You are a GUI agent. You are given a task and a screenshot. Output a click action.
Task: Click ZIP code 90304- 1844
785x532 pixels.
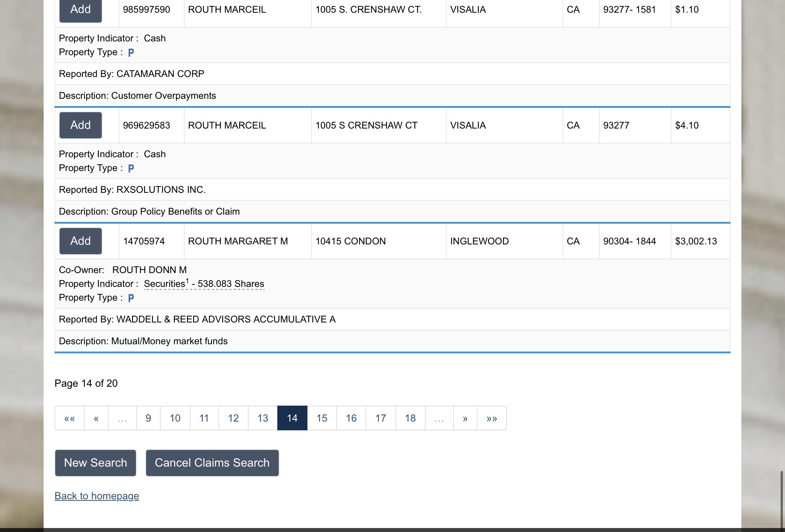tap(629, 241)
